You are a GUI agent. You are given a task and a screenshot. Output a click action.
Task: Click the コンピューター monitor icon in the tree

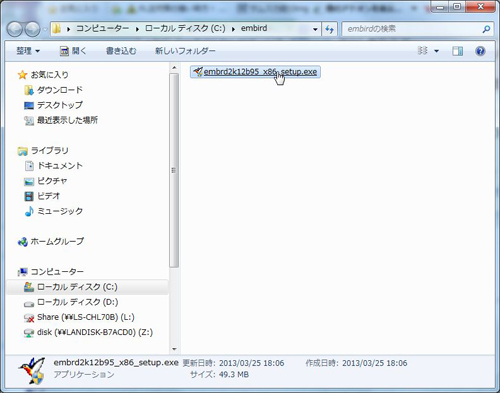point(22,272)
